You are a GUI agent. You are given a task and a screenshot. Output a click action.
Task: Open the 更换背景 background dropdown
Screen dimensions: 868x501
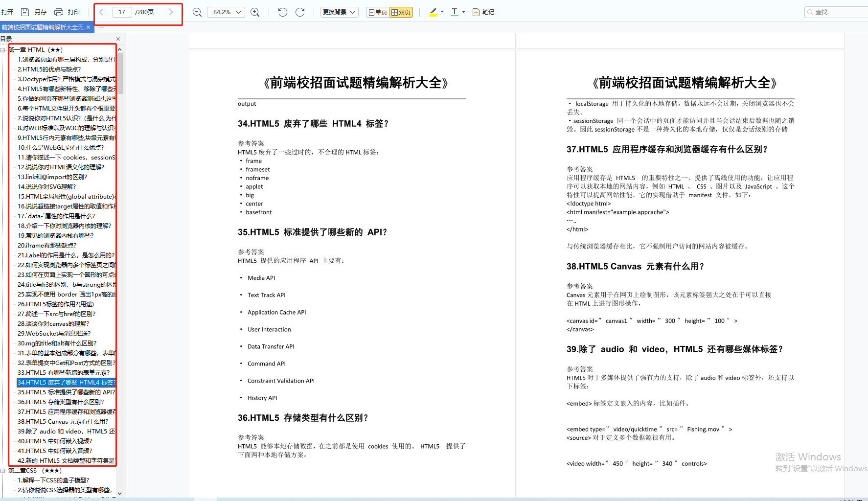339,12
